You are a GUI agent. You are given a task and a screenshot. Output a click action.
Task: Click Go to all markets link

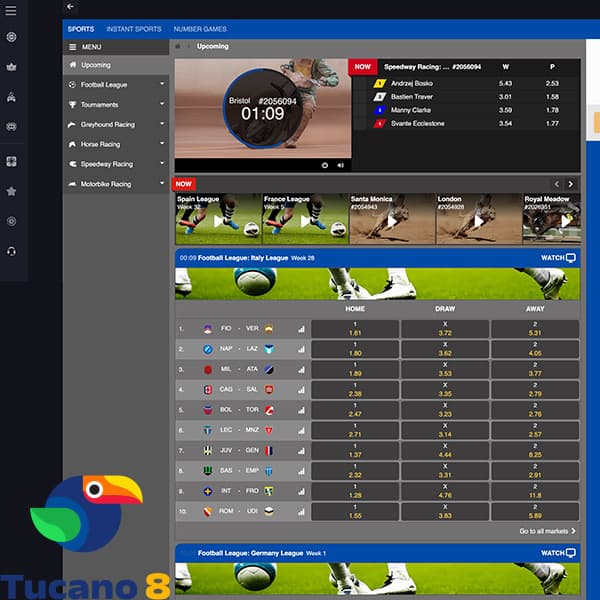547,531
